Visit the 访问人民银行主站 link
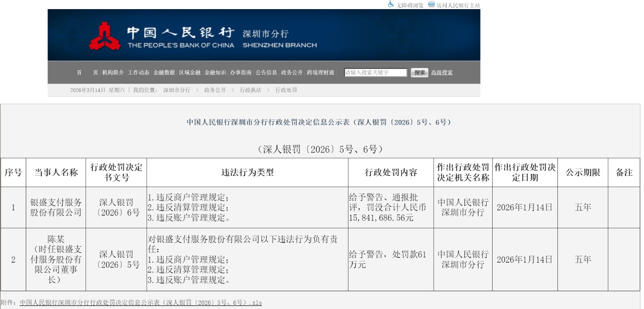This screenshot has width=644, height=309. pos(458,5)
